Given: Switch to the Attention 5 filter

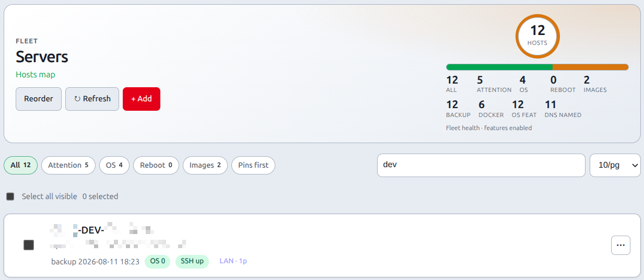Looking at the screenshot, I should tap(68, 165).
